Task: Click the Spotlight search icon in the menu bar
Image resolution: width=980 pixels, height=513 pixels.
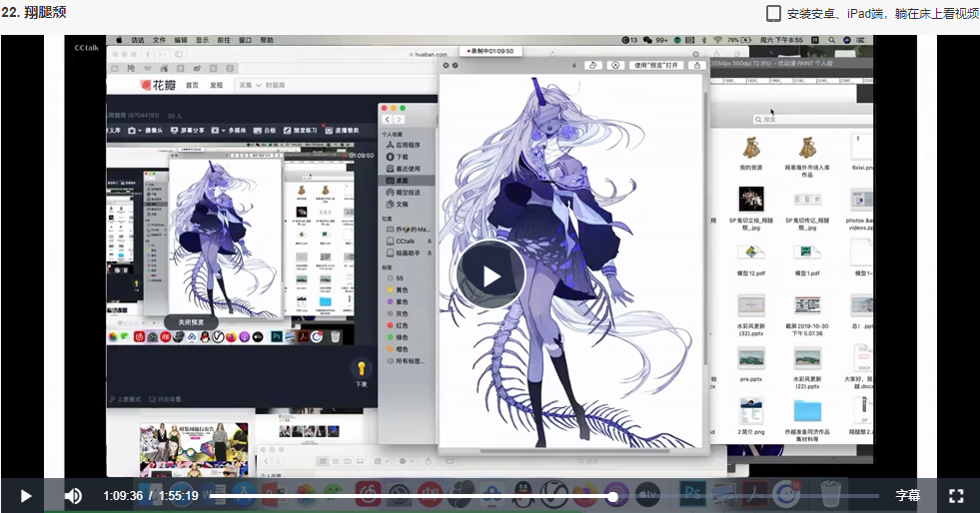Action: [832, 40]
